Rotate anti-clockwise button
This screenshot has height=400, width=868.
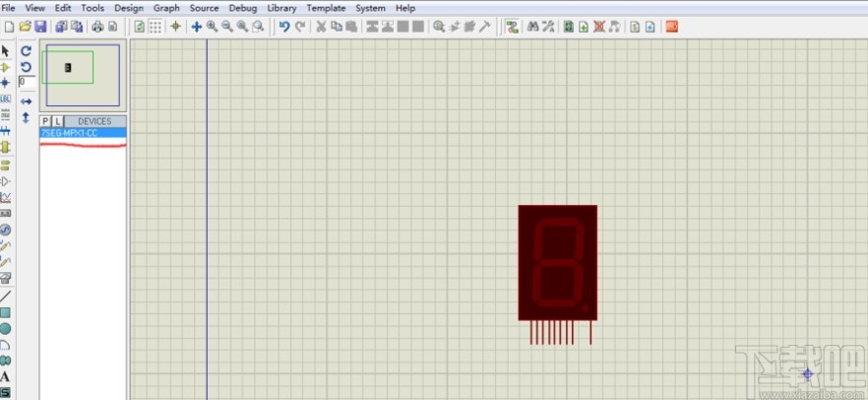click(x=26, y=67)
